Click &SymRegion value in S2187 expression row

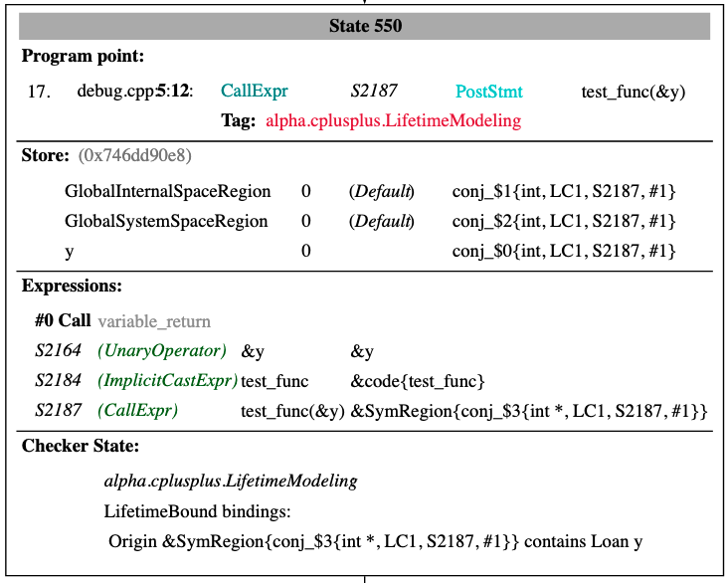coord(529,411)
